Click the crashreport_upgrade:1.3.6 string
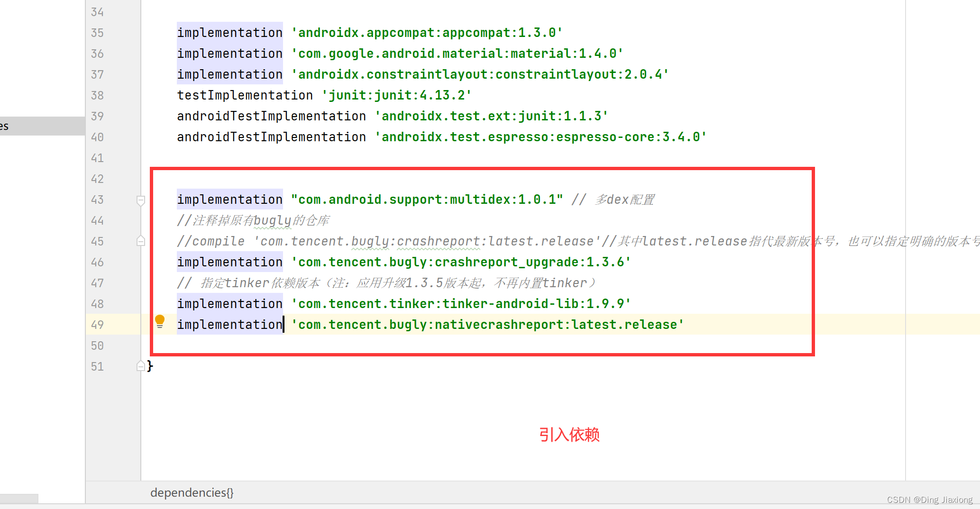The height and width of the screenshot is (509, 980). [x=461, y=262]
